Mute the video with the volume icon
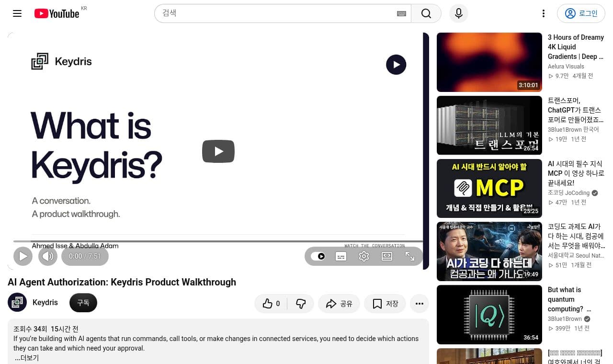The width and height of the screenshot is (613, 364). point(48,256)
